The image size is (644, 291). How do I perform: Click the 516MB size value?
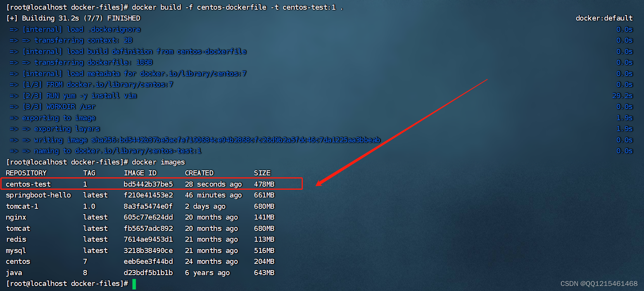[x=264, y=251]
